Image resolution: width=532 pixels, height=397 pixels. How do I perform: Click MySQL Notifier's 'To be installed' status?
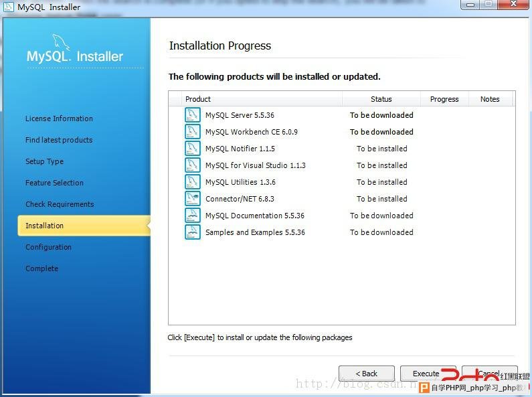(x=382, y=148)
